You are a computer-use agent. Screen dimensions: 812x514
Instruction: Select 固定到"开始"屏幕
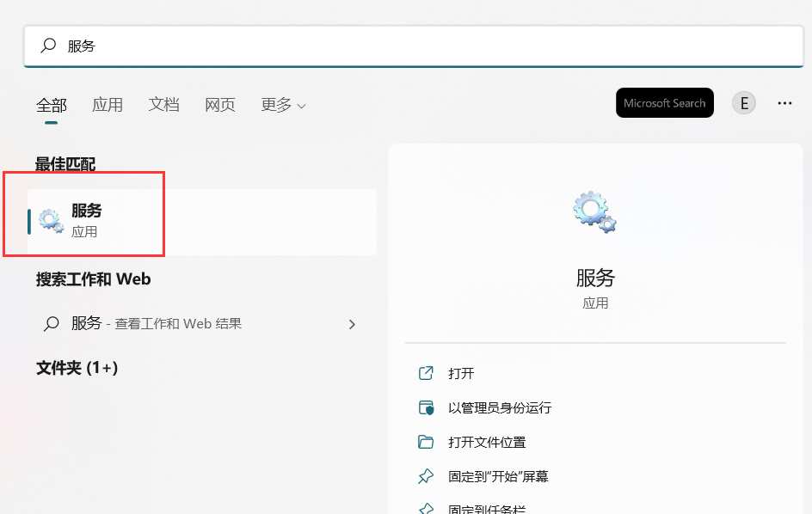coord(498,476)
